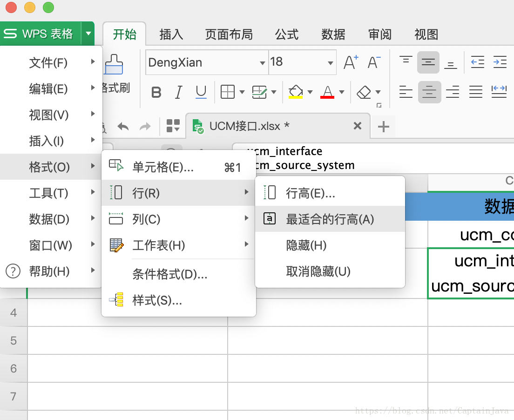514x420 pixels.
Task: Choose 条件格式(D)... menu entry
Action: [178, 274]
